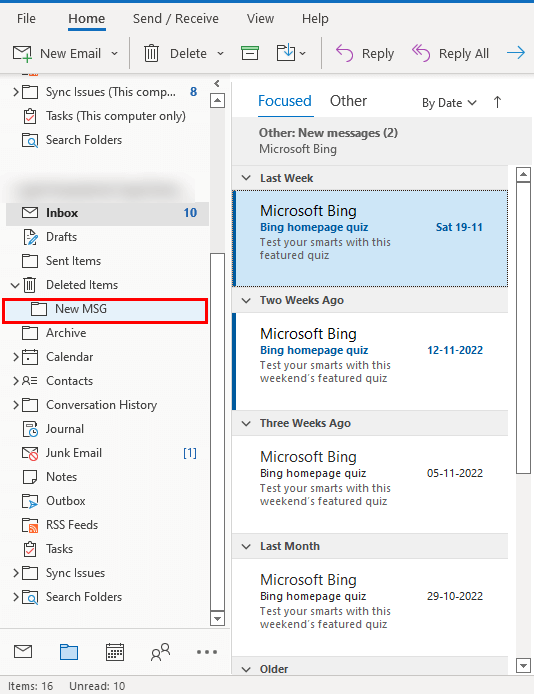Collapse the folder pane with the chevron
This screenshot has width=534, height=694.
coord(217,83)
